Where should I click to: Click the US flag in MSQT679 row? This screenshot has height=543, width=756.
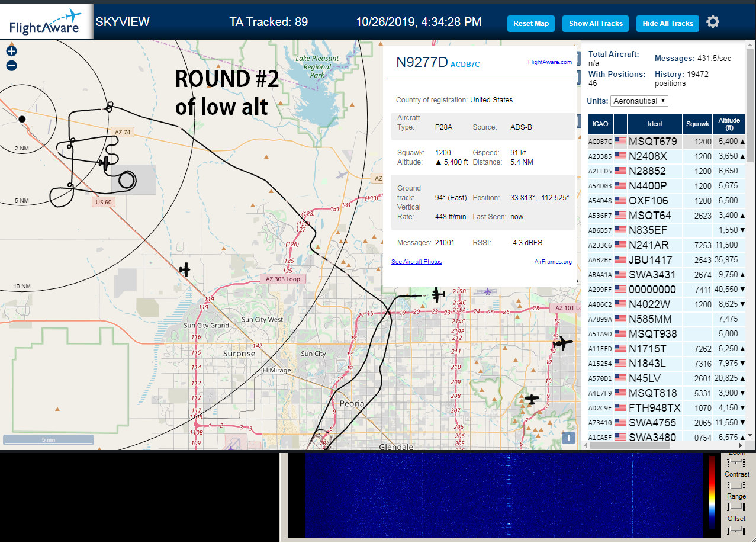(x=620, y=142)
